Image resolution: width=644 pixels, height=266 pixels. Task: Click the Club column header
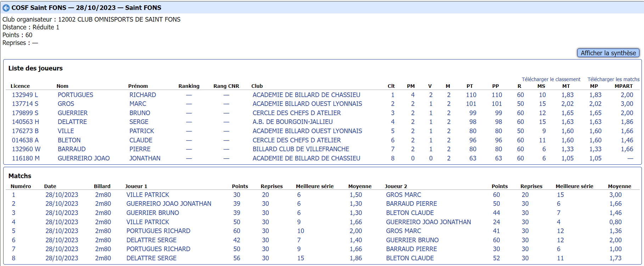click(x=257, y=86)
